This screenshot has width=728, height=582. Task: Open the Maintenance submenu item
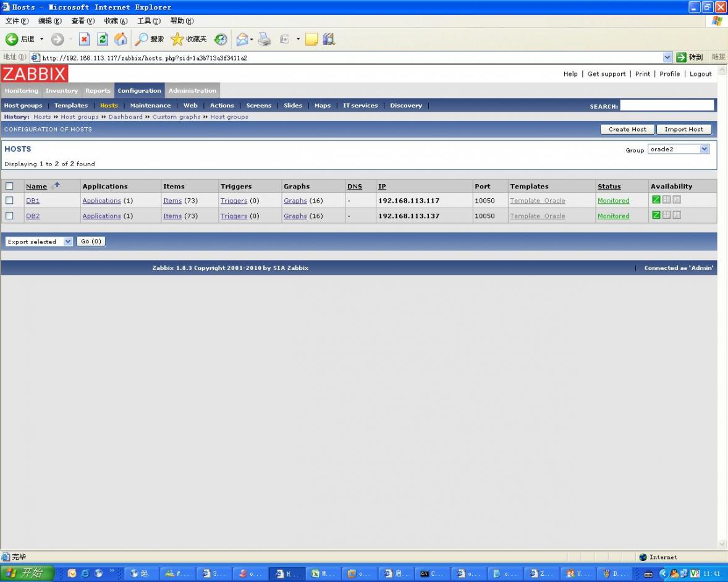coord(150,106)
